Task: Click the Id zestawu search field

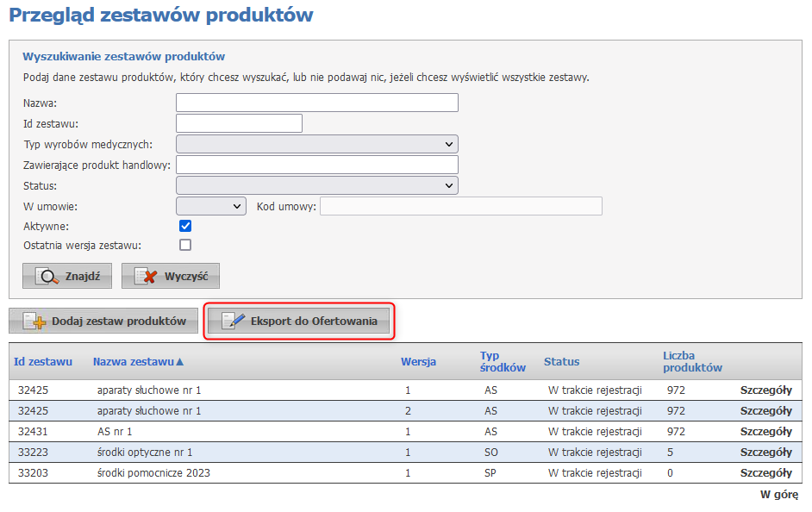Action: tap(239, 123)
